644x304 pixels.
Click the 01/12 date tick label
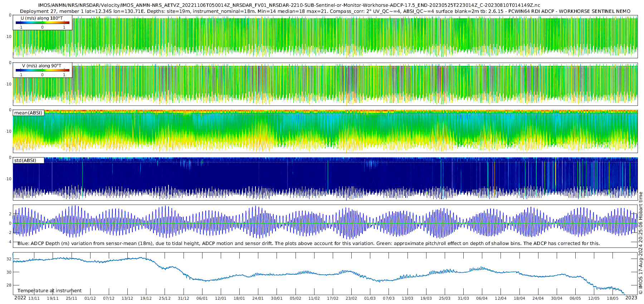point(90,298)
